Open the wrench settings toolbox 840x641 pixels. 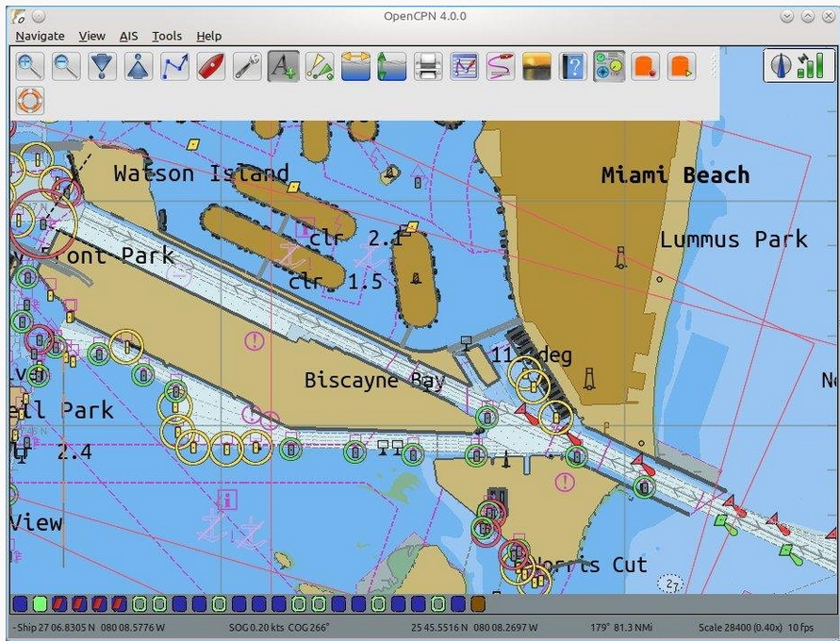coord(248,66)
